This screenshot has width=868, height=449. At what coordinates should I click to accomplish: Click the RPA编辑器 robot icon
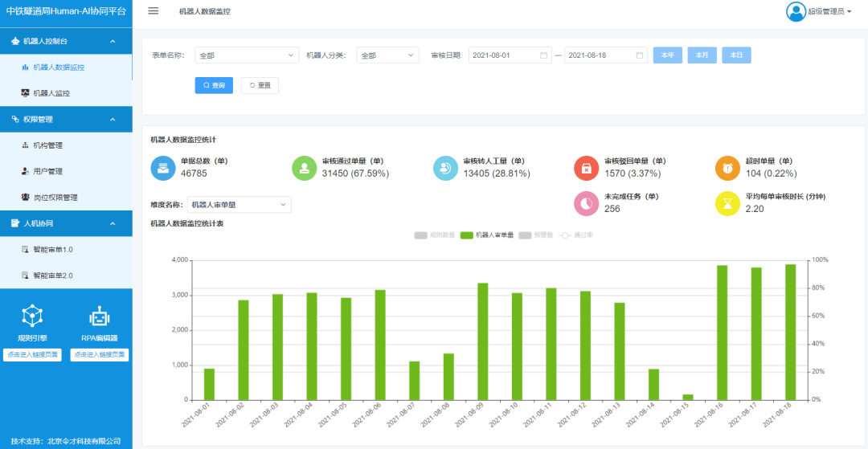coord(99,316)
